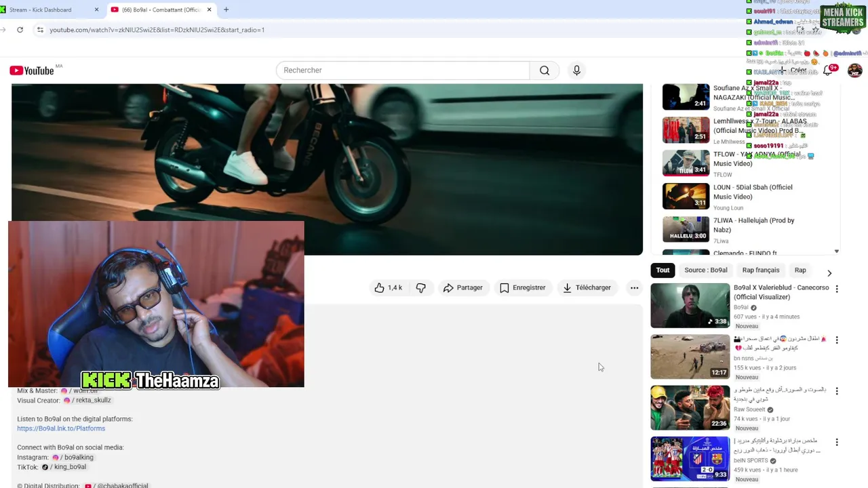Open more actions three-dot menu
This screenshot has height=488, width=868.
[634, 288]
